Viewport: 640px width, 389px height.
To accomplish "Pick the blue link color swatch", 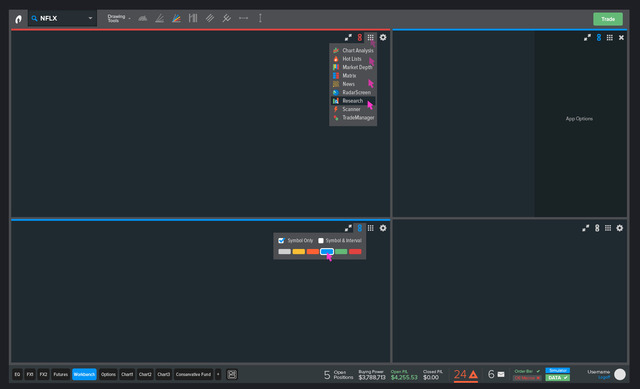I will pyautogui.click(x=327, y=251).
